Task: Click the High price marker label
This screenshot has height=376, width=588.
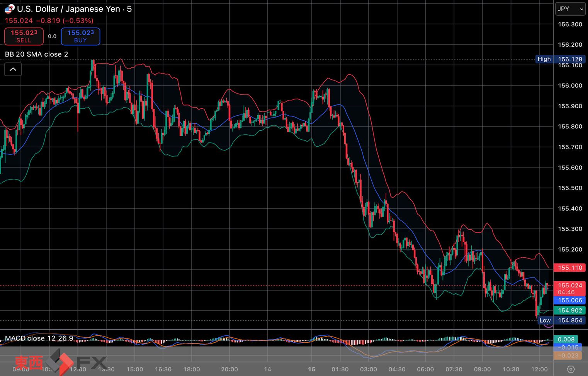Action: 544,59
